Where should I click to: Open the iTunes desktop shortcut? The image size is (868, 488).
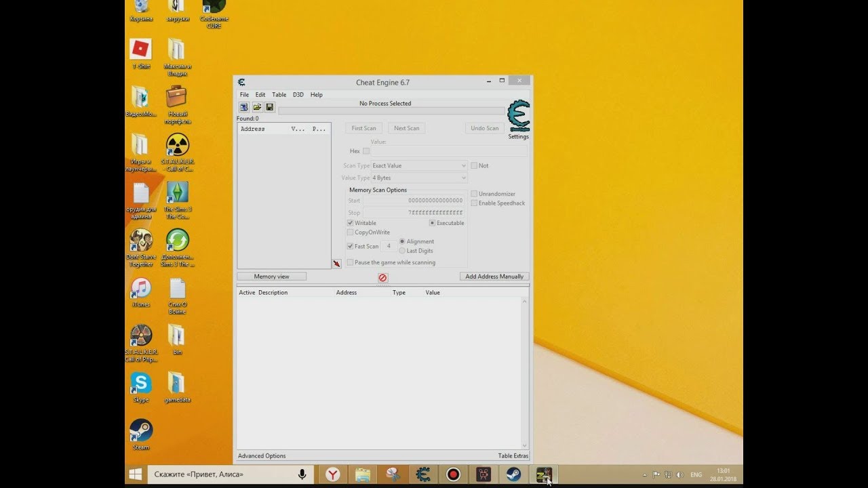coord(141,292)
